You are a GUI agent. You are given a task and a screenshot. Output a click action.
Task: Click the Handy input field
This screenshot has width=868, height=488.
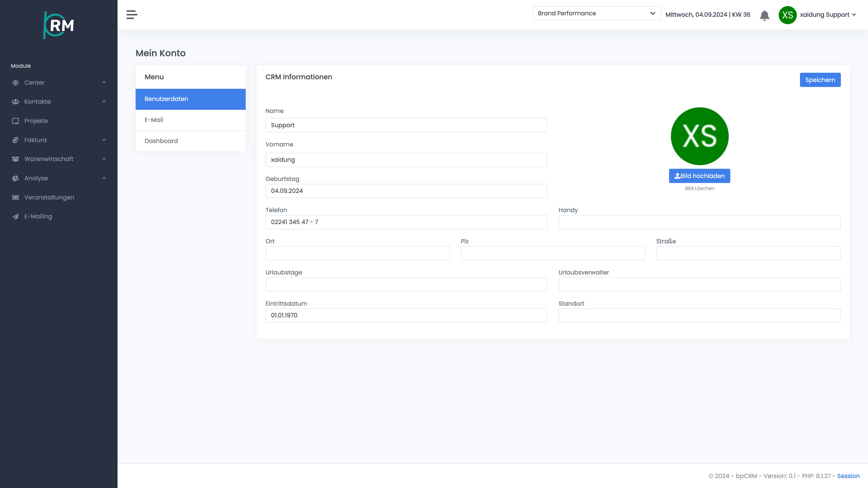pyautogui.click(x=700, y=222)
